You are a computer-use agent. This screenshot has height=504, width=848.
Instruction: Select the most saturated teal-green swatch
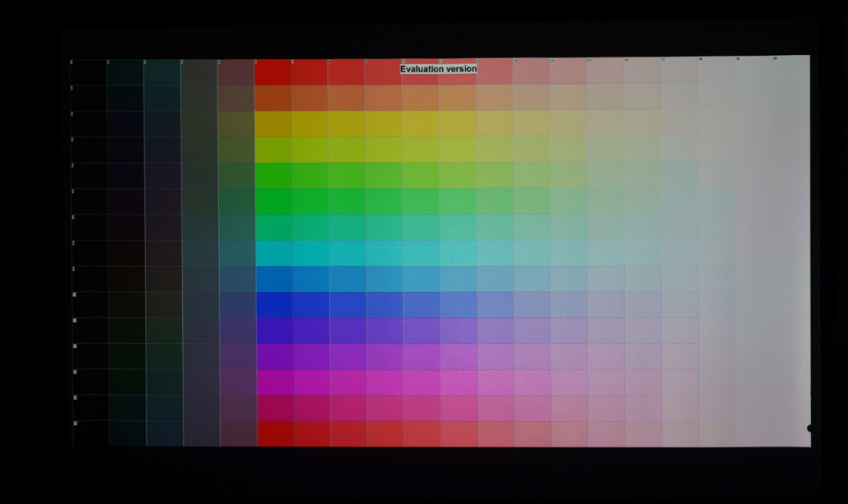point(272,228)
